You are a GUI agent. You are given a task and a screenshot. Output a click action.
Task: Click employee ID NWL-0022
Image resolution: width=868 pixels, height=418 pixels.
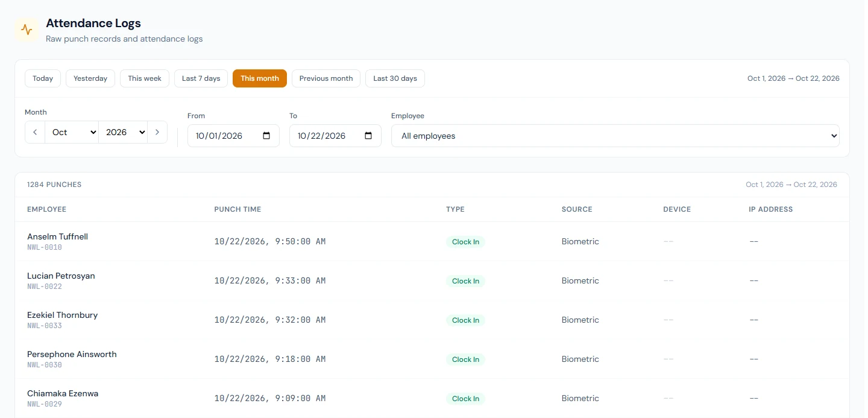coord(45,287)
